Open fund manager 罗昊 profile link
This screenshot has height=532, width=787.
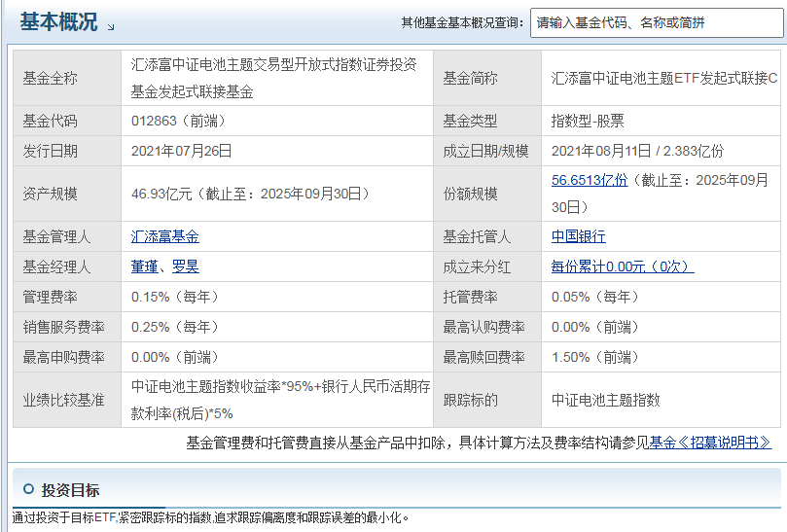tap(186, 266)
